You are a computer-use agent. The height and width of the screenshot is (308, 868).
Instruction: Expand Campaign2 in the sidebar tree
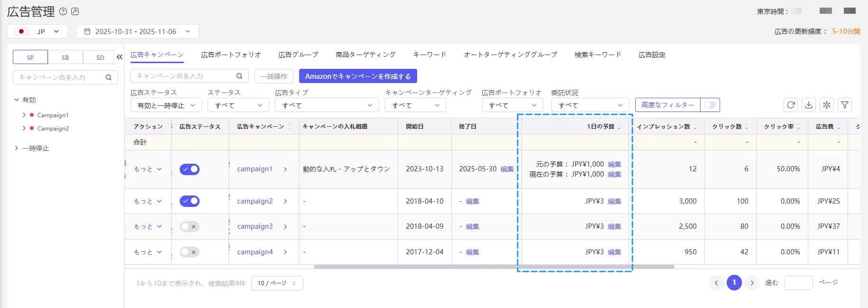pos(24,128)
